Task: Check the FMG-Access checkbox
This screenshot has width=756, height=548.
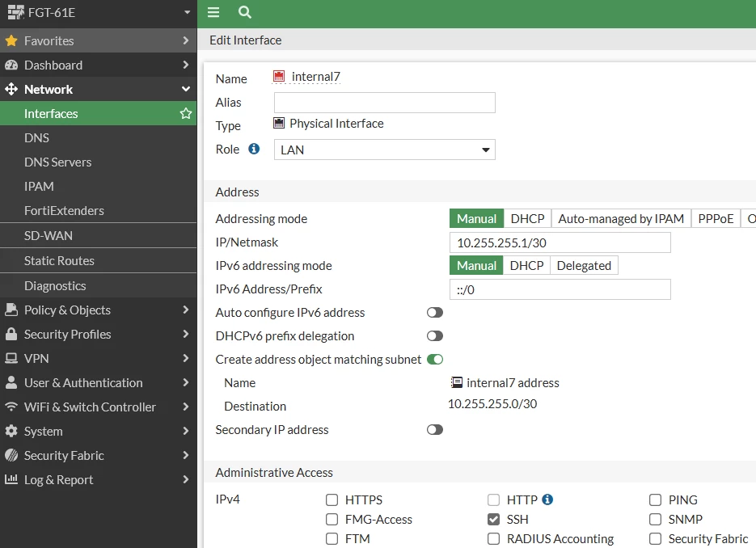Action: pyautogui.click(x=332, y=519)
